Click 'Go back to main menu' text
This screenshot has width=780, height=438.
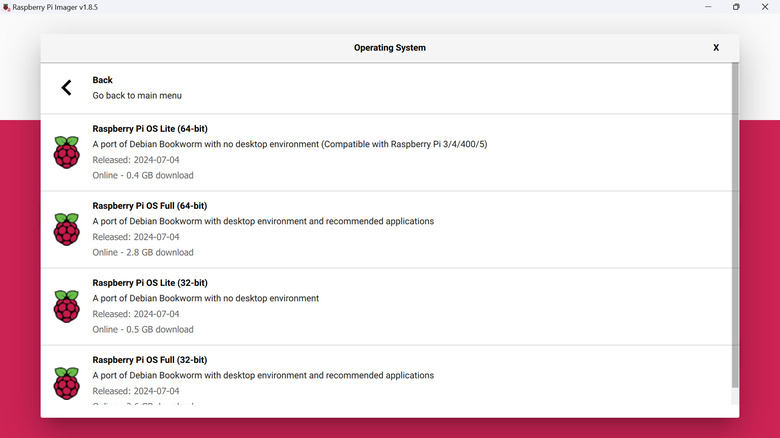coord(137,96)
